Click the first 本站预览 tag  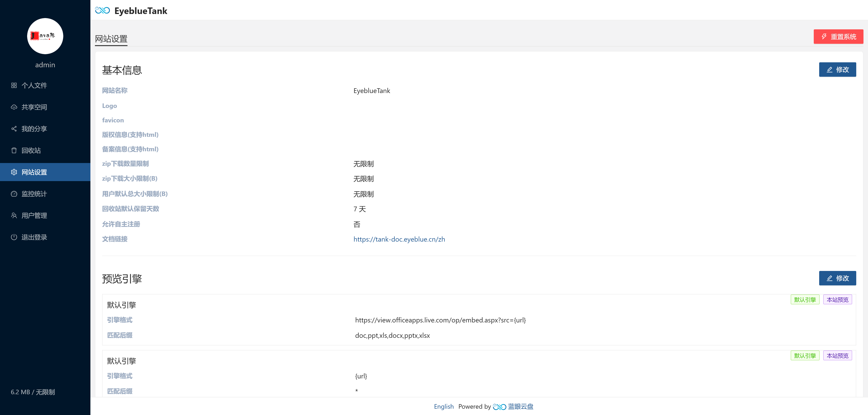coord(837,300)
